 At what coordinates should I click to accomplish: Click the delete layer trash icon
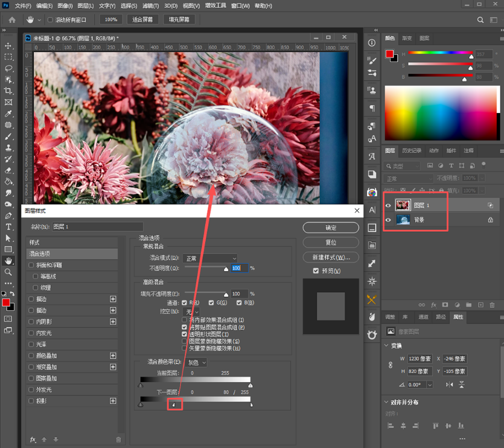(492, 305)
